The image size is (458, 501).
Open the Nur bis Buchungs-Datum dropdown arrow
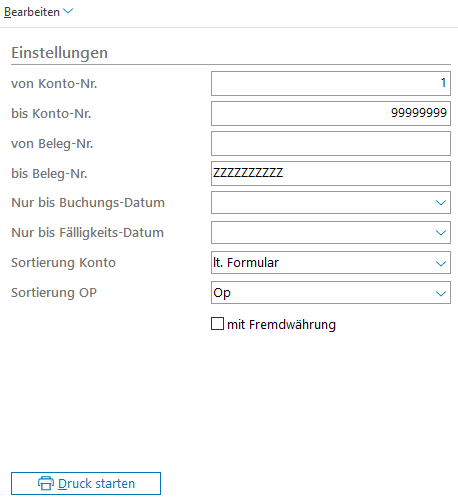click(x=441, y=203)
